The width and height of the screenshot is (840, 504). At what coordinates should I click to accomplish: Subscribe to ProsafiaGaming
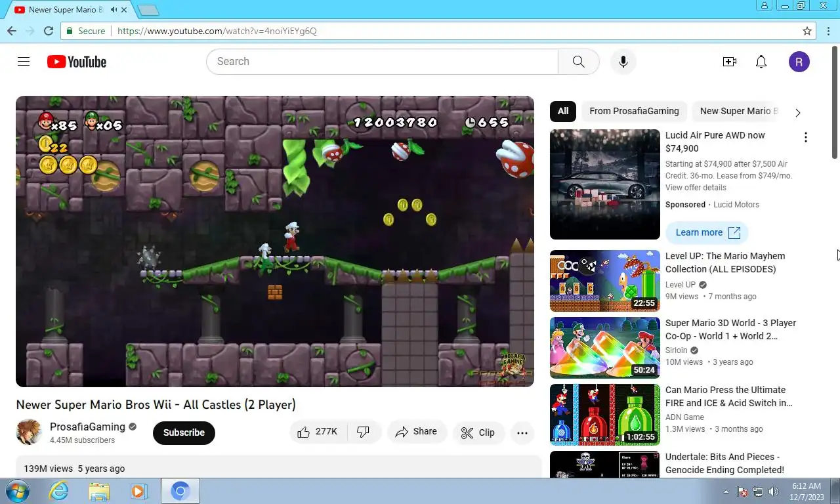[x=184, y=432]
